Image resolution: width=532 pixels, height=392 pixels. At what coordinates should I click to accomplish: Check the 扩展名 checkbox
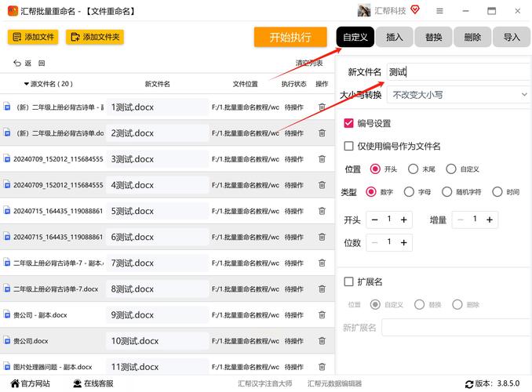click(x=349, y=281)
